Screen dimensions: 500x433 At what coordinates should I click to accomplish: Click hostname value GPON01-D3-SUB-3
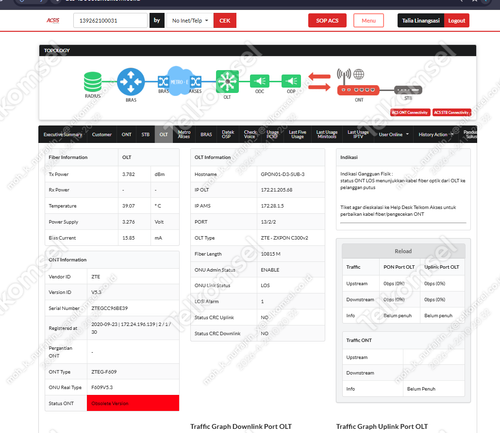click(x=282, y=174)
